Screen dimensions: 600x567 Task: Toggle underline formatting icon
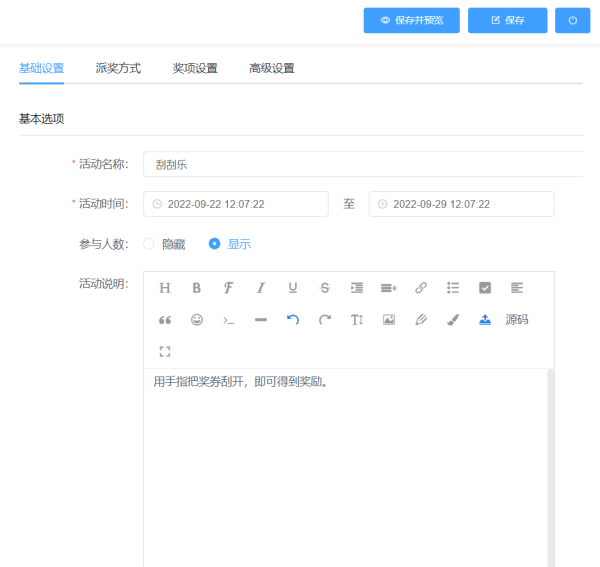[293, 288]
